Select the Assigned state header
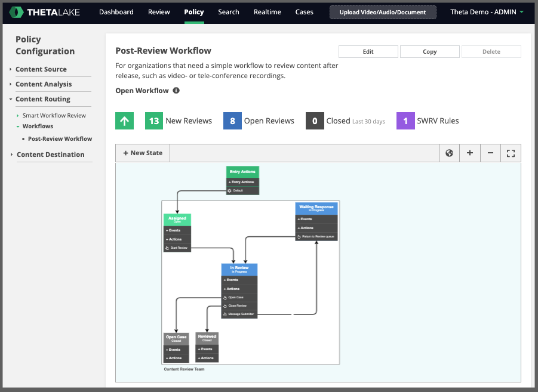This screenshot has width=538, height=392. 177,220
